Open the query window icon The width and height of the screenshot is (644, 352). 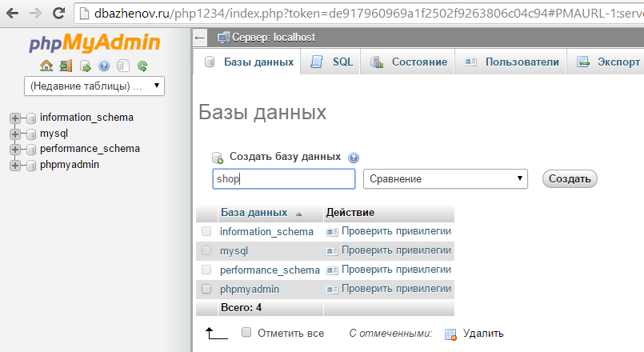[85, 66]
